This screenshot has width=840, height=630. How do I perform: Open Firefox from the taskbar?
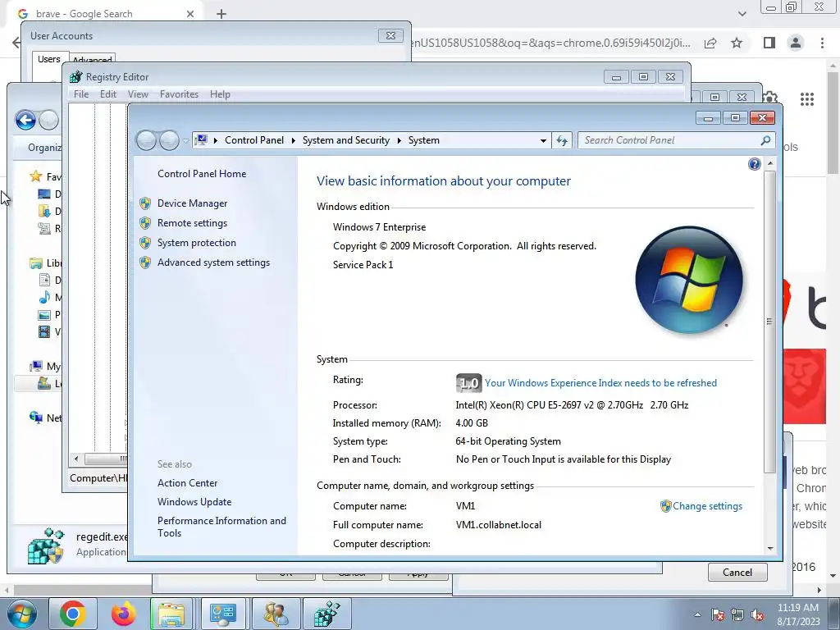pyautogui.click(x=123, y=614)
